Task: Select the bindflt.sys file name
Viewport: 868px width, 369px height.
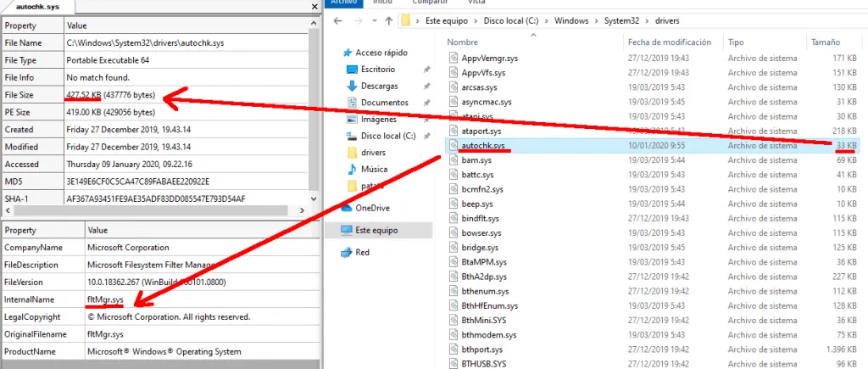Action: pyautogui.click(x=480, y=218)
